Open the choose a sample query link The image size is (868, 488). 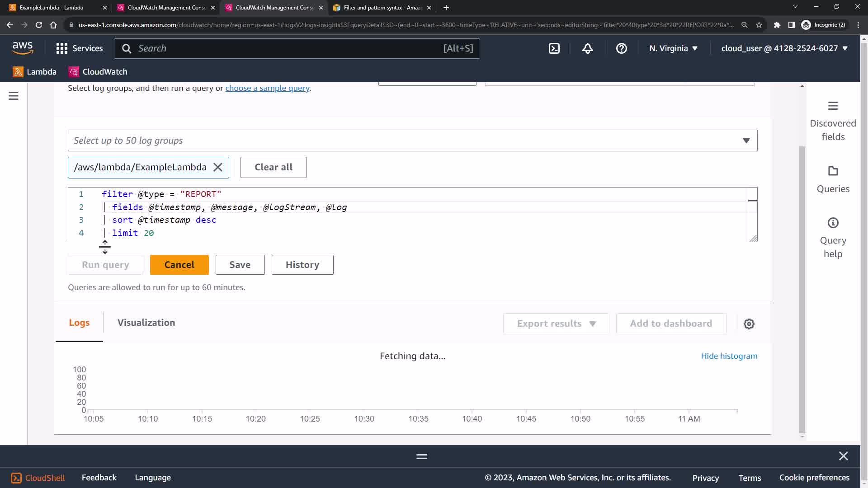coord(267,88)
